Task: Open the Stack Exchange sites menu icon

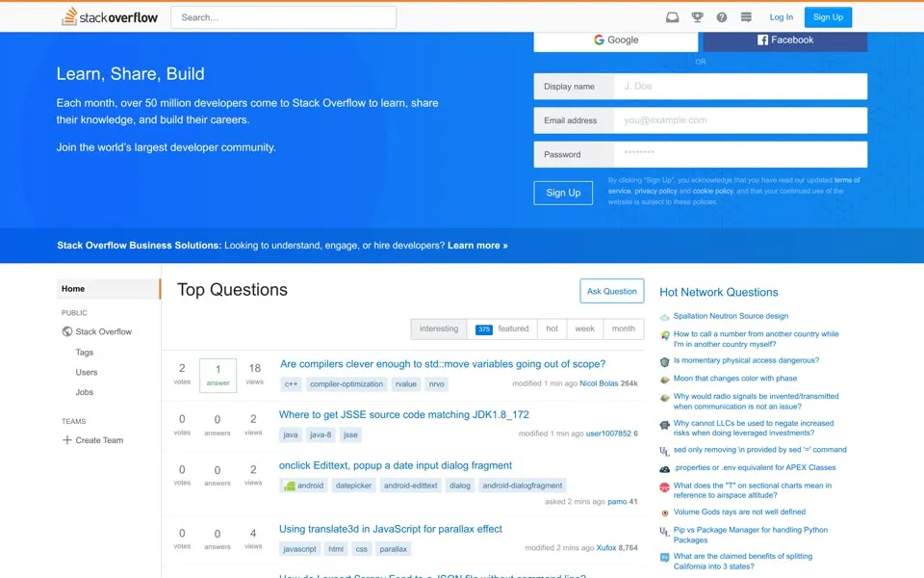Action: [746, 17]
